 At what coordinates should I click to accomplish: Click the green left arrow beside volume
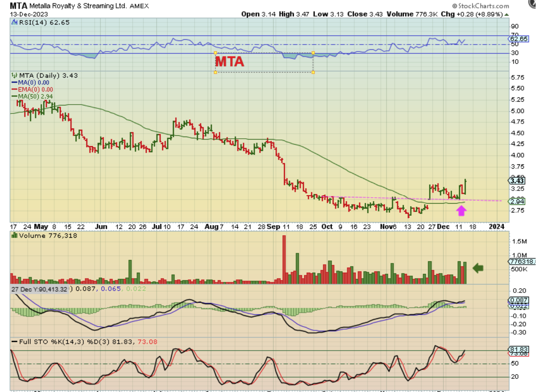click(x=478, y=268)
